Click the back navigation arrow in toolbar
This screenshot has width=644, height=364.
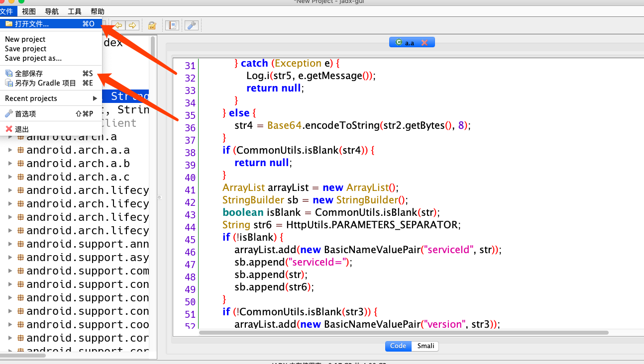tap(118, 25)
